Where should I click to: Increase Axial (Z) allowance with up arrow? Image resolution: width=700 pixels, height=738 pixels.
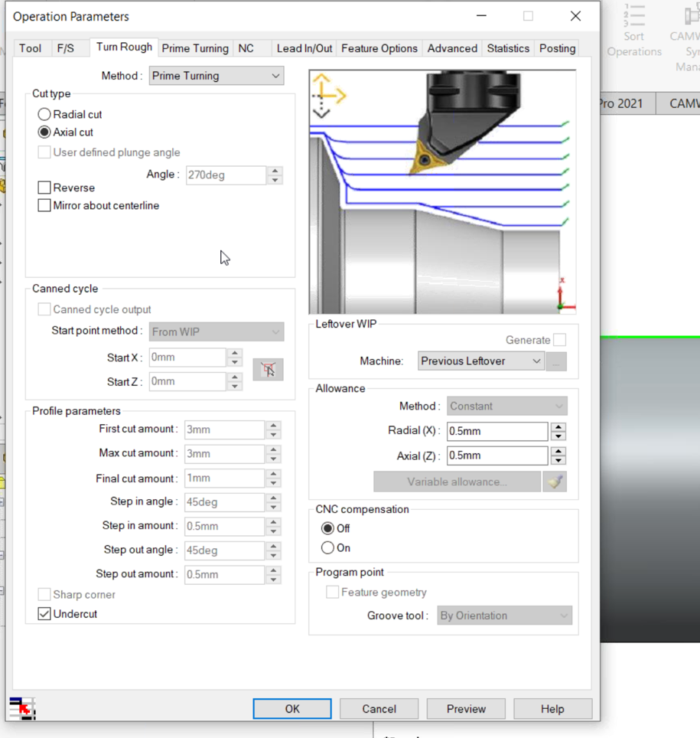click(558, 452)
